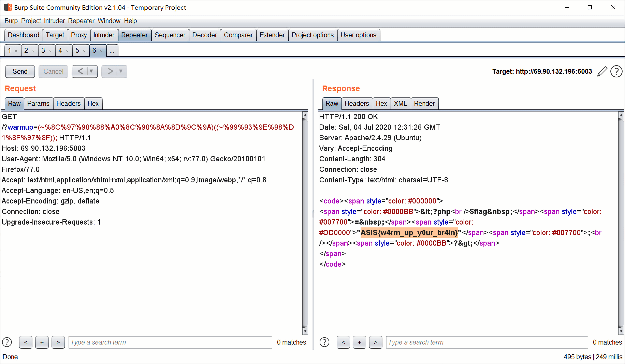
Task: Open the Decoder tab
Action: point(205,35)
